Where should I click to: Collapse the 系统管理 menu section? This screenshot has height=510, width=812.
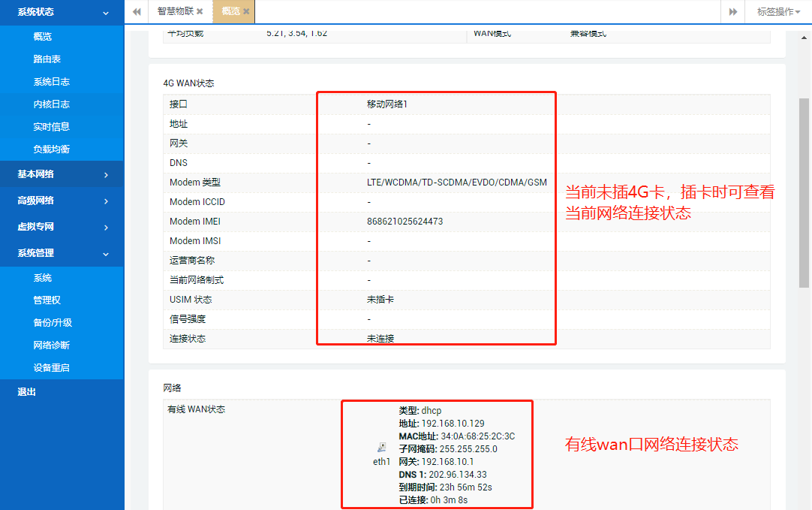(62, 253)
